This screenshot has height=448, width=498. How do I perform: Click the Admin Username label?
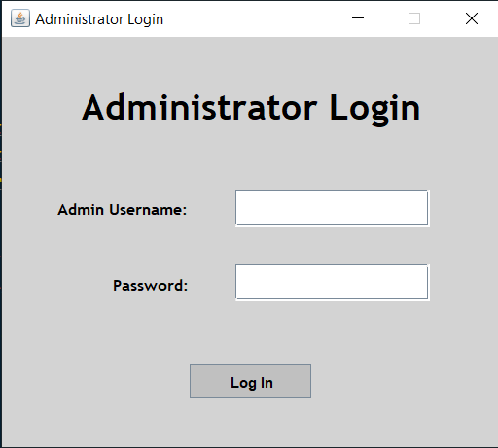[x=123, y=210]
